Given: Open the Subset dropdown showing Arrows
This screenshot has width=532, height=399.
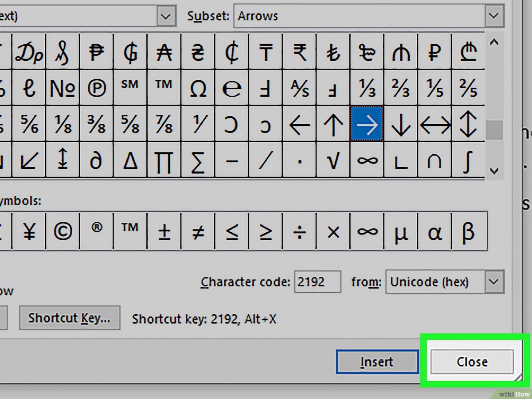Looking at the screenshot, I should 494,16.
